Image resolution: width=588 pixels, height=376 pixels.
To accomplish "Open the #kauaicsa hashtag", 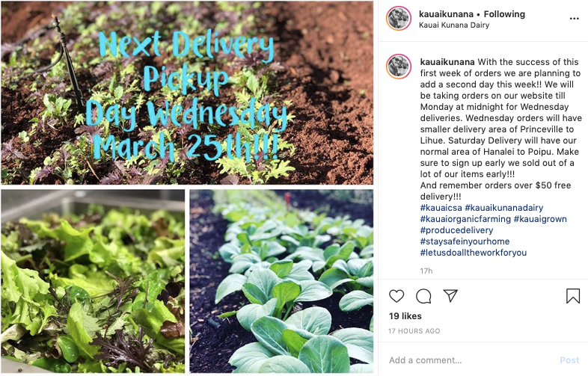I will pyautogui.click(x=441, y=208).
